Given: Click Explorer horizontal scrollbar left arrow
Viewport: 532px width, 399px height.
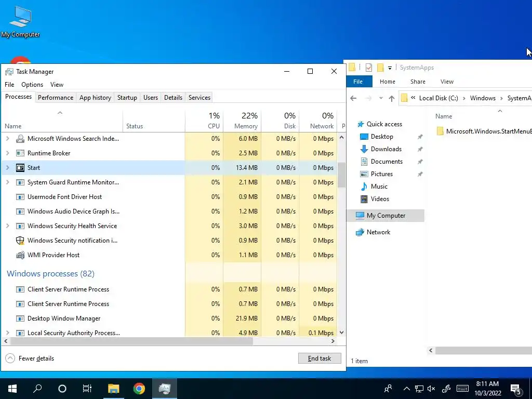Looking at the screenshot, I should coord(431,351).
